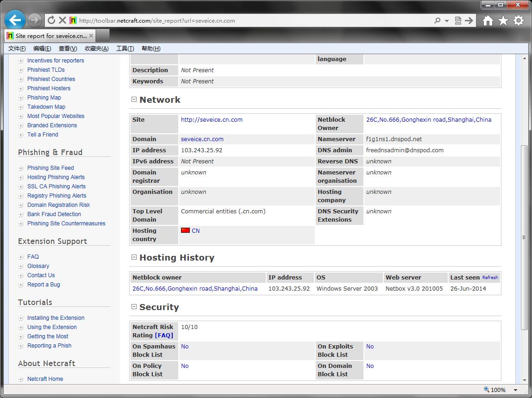The width and height of the screenshot is (532, 398).
Task: Collapse the Hosting History section
Action: pos(134,257)
